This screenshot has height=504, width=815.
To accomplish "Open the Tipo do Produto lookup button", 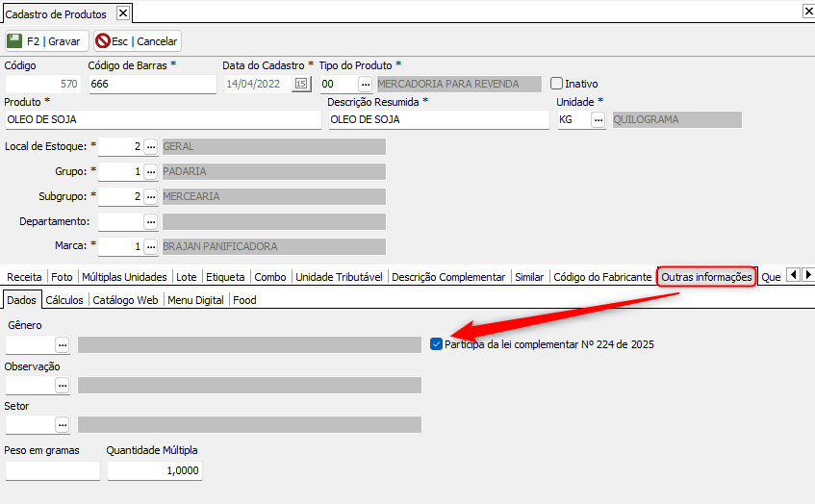I will [365, 85].
